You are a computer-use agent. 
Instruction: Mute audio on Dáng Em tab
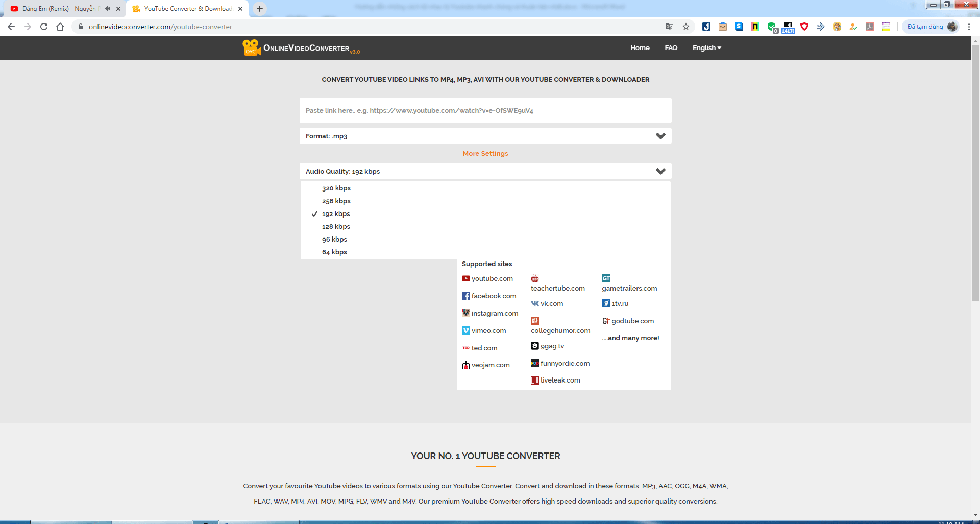(108, 9)
